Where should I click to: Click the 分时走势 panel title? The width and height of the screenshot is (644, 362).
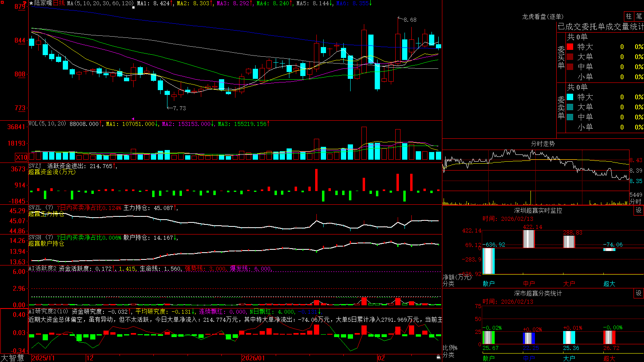point(543,144)
